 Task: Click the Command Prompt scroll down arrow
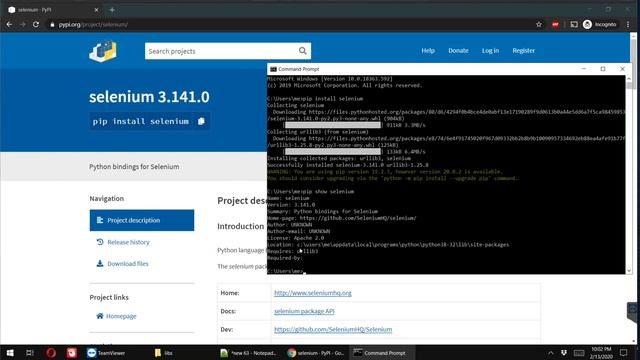coord(629,271)
